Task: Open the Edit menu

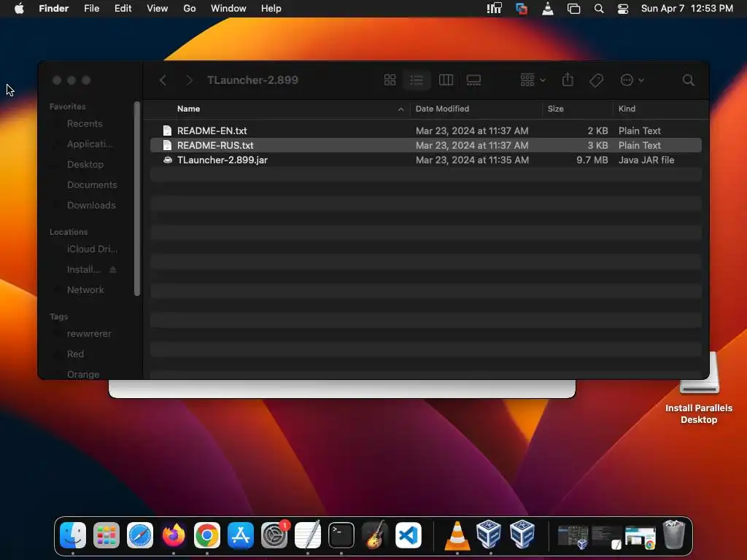Action: pos(123,9)
